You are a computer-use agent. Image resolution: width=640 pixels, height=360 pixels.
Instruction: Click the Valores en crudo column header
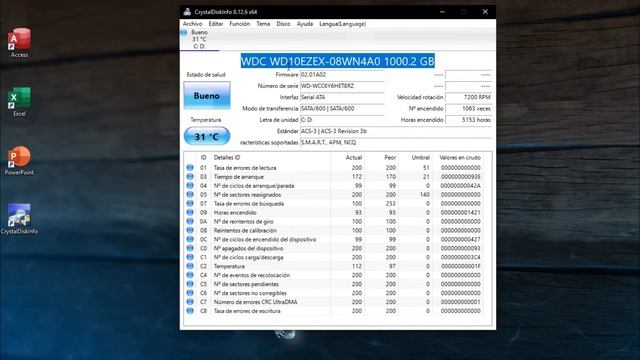[460, 158]
